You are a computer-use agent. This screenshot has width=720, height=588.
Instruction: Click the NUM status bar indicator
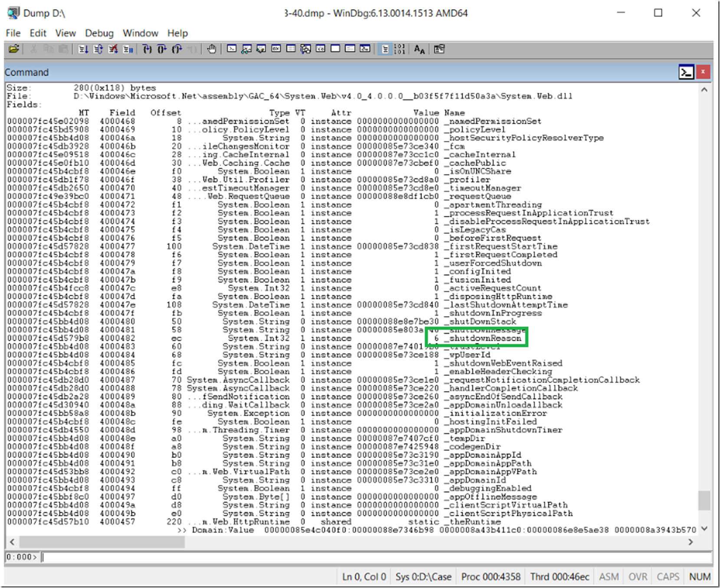(x=700, y=577)
